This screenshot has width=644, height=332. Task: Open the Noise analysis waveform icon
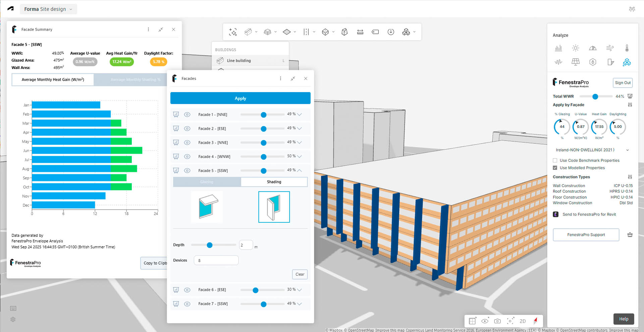pos(558,62)
